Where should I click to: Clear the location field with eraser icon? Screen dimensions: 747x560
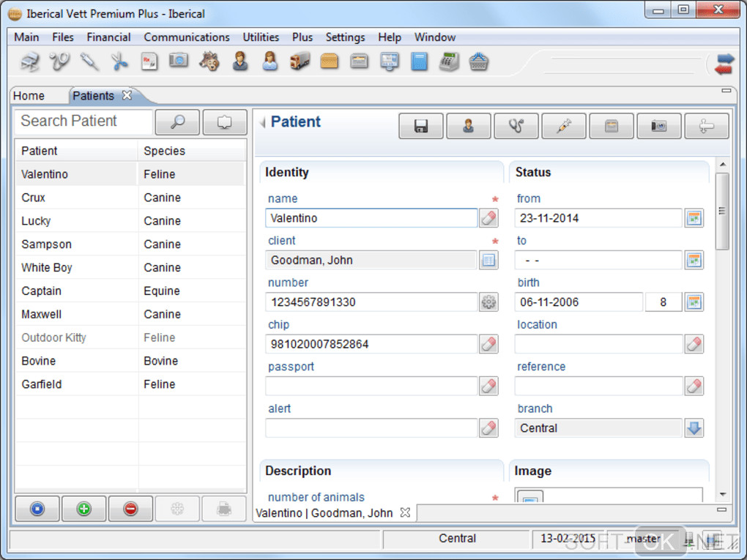pyautogui.click(x=694, y=344)
